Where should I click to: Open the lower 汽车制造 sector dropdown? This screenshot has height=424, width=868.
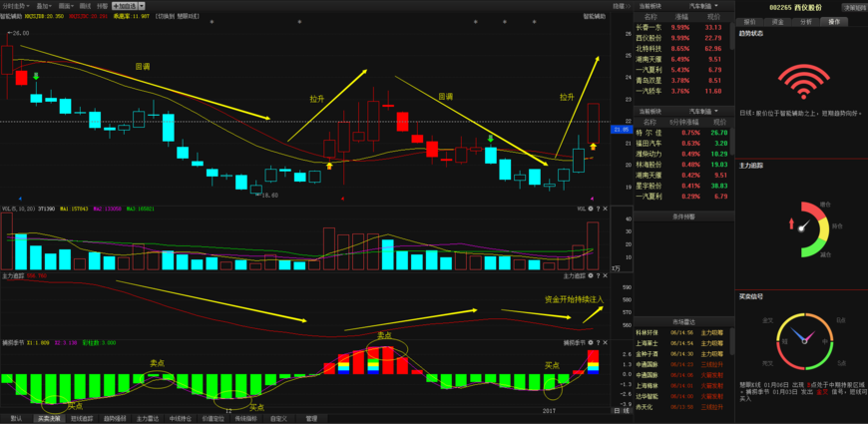click(x=703, y=111)
